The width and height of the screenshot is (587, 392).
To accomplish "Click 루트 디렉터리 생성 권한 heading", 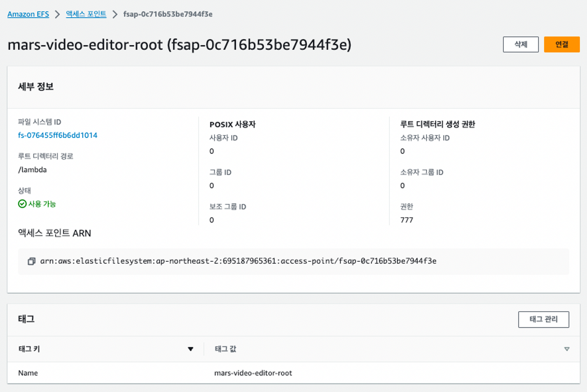I will [438, 124].
